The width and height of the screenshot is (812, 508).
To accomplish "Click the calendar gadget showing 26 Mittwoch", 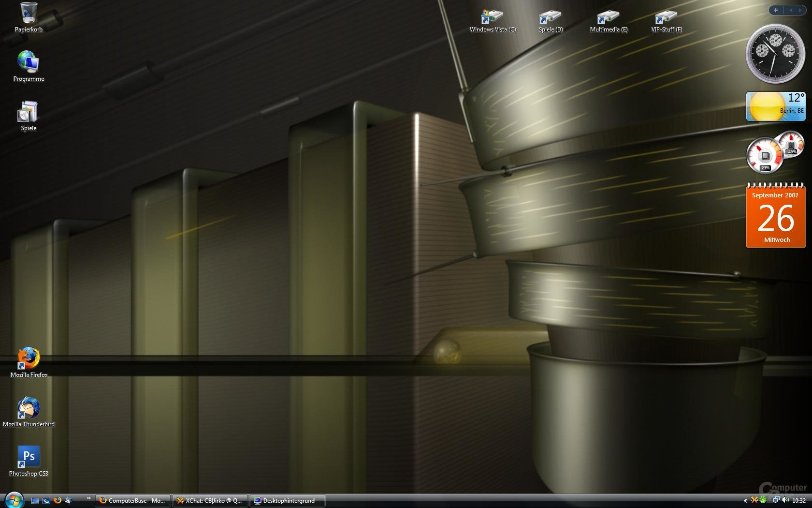I will tap(776, 216).
